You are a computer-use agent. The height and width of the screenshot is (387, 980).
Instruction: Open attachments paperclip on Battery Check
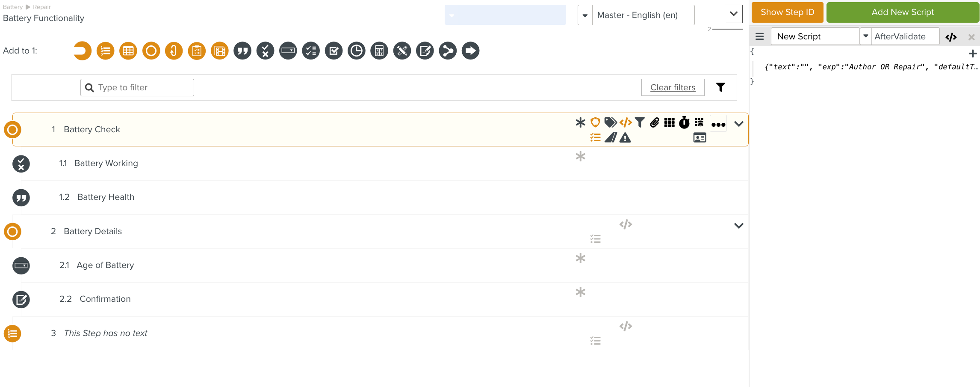click(655, 123)
